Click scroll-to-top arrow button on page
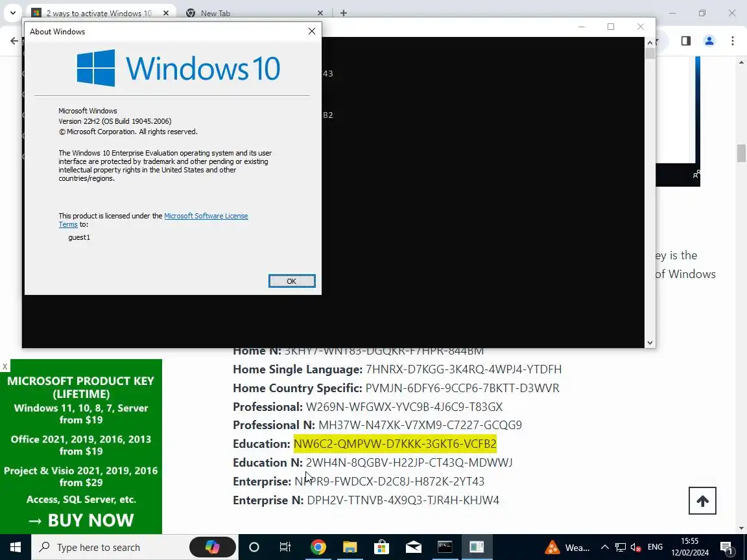This screenshot has height=560, width=747. coord(702,500)
